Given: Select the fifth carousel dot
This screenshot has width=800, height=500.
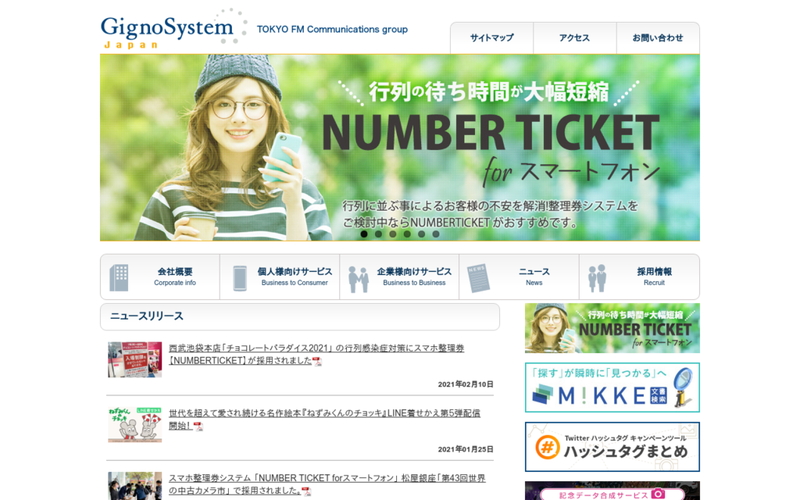Looking at the screenshot, I should (x=421, y=234).
